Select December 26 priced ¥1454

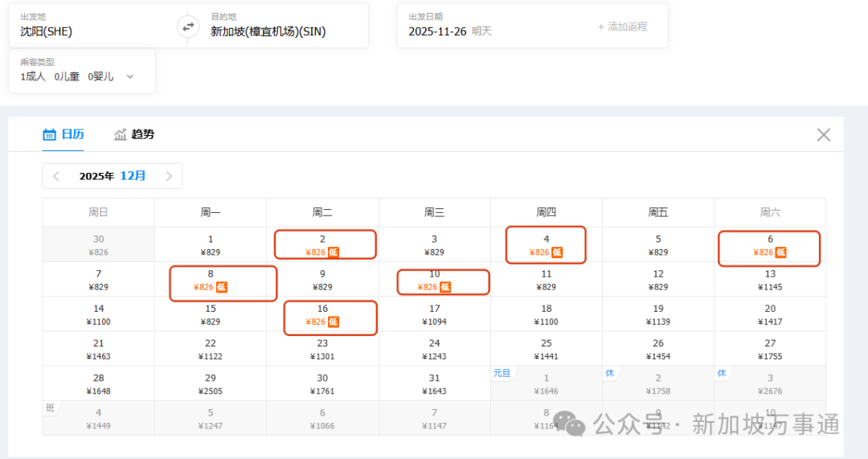point(658,350)
